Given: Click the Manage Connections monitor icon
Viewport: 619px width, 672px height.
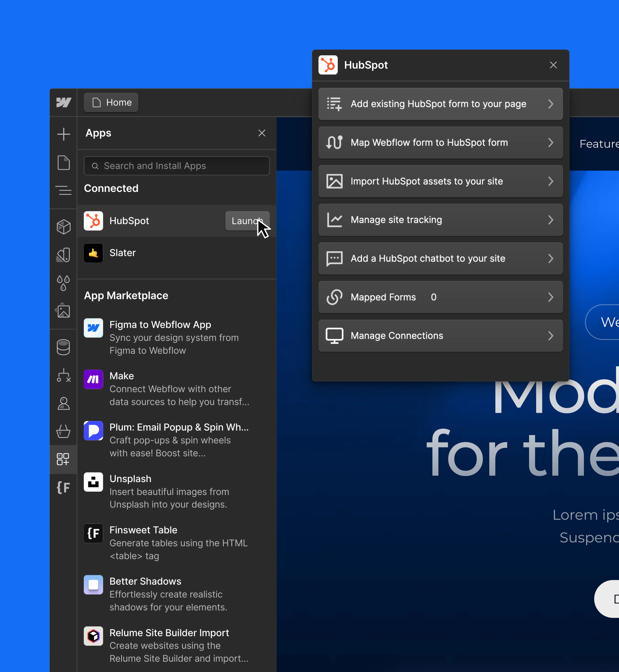Looking at the screenshot, I should pyautogui.click(x=335, y=336).
